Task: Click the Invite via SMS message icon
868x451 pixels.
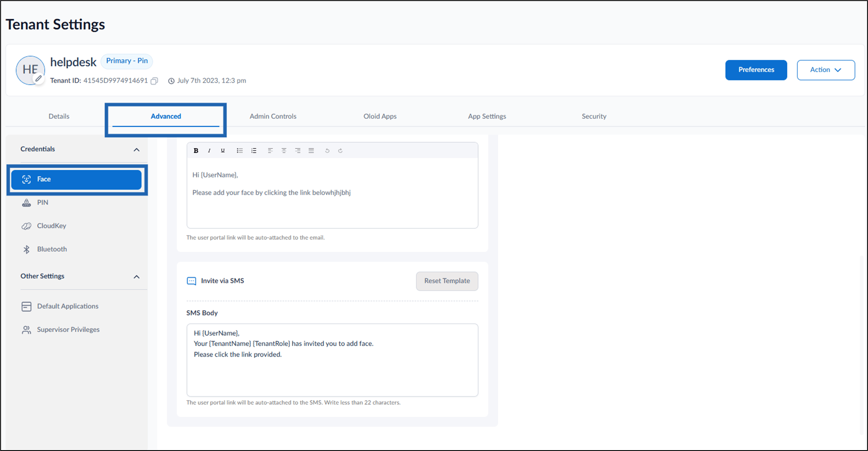Action: (x=191, y=281)
